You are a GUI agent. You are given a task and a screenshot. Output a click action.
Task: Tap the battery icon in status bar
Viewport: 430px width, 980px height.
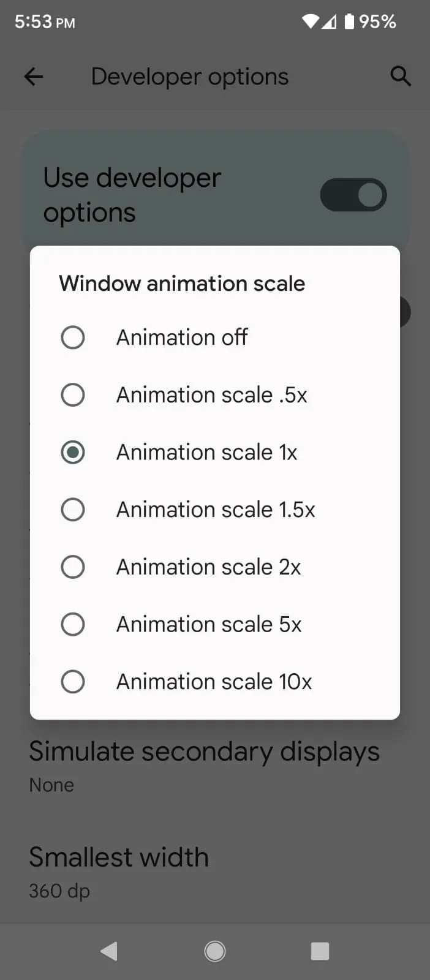point(349,22)
